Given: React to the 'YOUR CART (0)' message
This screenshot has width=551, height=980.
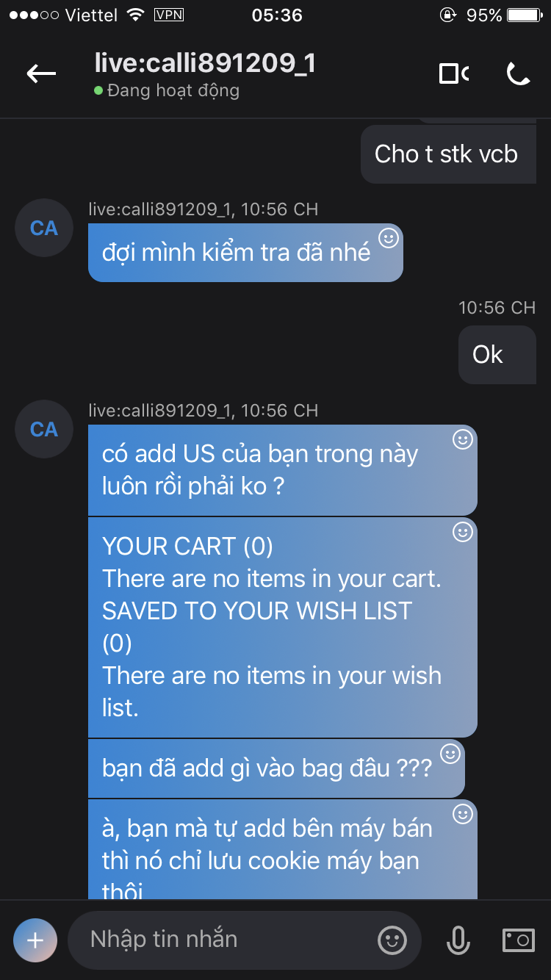Looking at the screenshot, I should pyautogui.click(x=463, y=532).
